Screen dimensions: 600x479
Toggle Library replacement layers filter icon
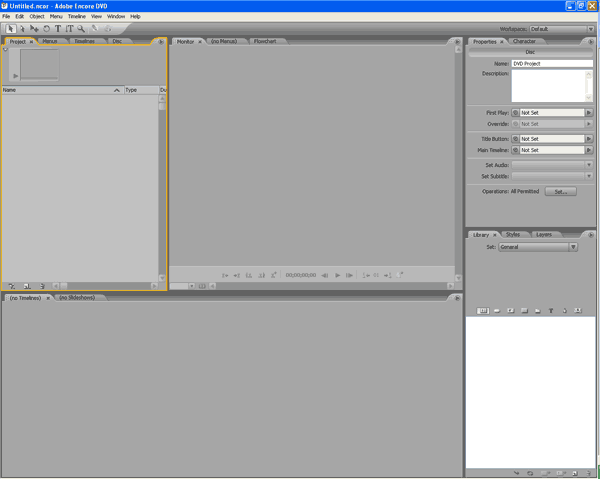point(578,311)
